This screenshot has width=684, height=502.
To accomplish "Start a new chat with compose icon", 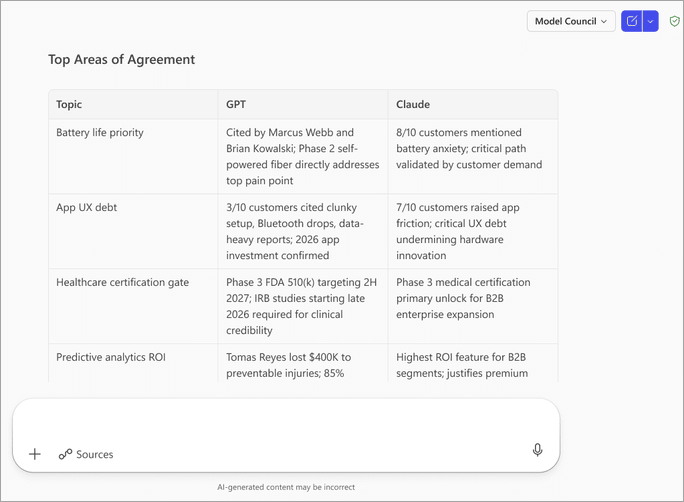I will tap(632, 21).
